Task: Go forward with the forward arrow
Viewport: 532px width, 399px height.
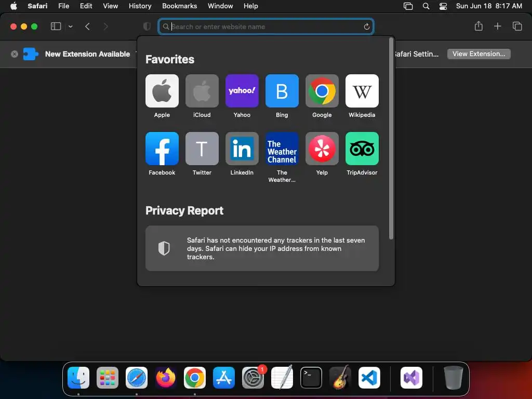Action: [105, 26]
